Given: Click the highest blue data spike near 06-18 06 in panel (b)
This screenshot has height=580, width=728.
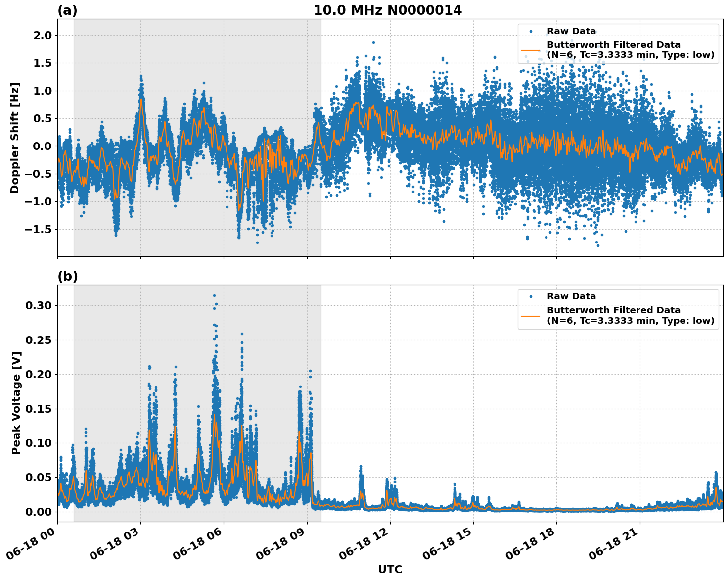Looking at the screenshot, I should (x=215, y=294).
